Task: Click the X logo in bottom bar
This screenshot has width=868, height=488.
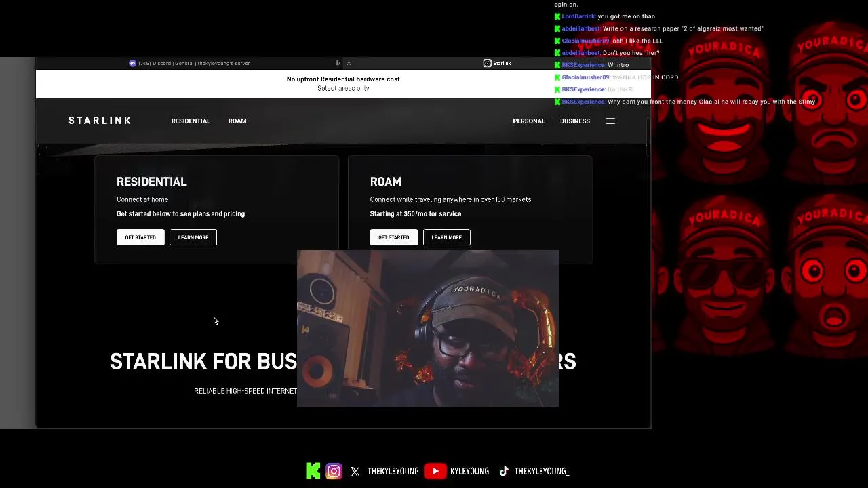Action: pyautogui.click(x=355, y=472)
